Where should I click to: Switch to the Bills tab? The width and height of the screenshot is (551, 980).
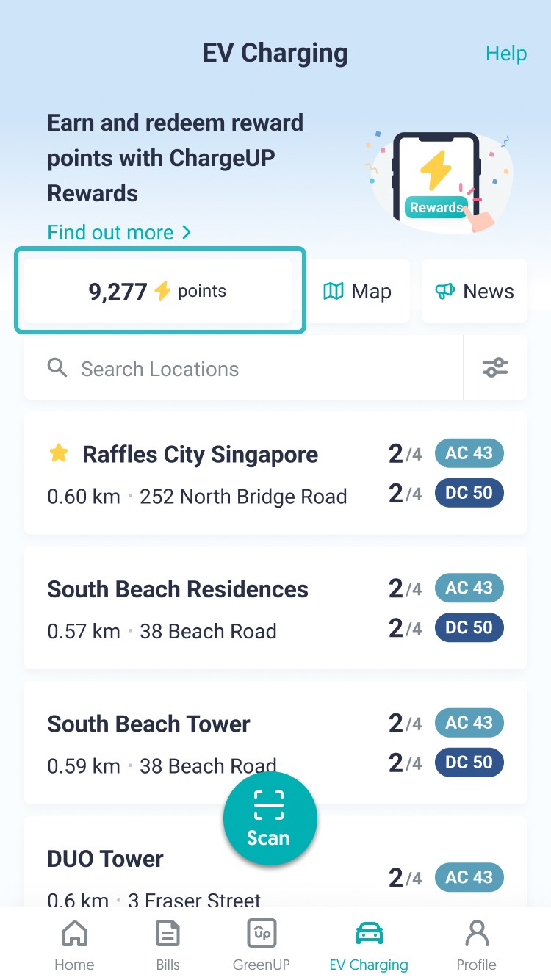[168, 945]
